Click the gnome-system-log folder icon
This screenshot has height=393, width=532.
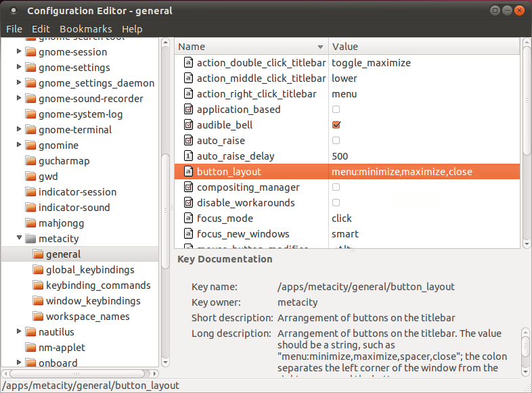[30, 114]
